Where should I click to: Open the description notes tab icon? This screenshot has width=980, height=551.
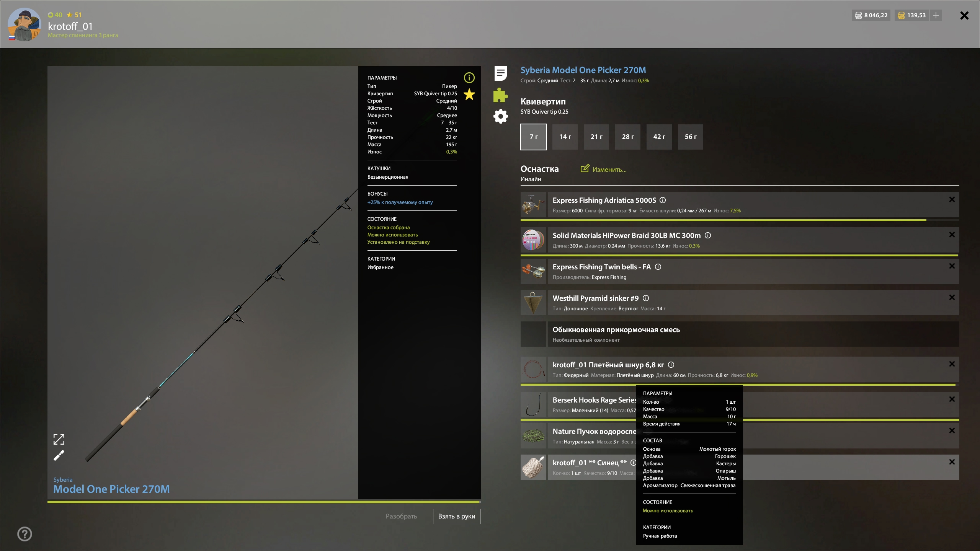pos(500,73)
